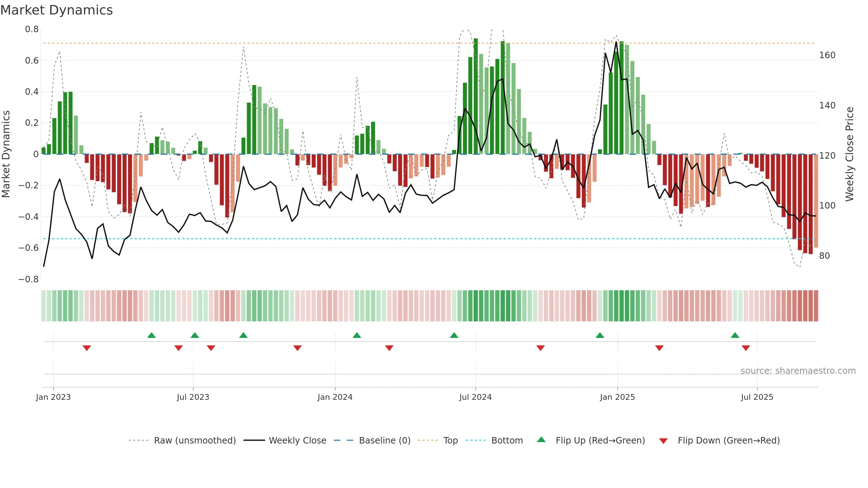The height and width of the screenshot is (488, 868).
Task: Click the source: sharemaestro.com text
Action: tap(798, 371)
